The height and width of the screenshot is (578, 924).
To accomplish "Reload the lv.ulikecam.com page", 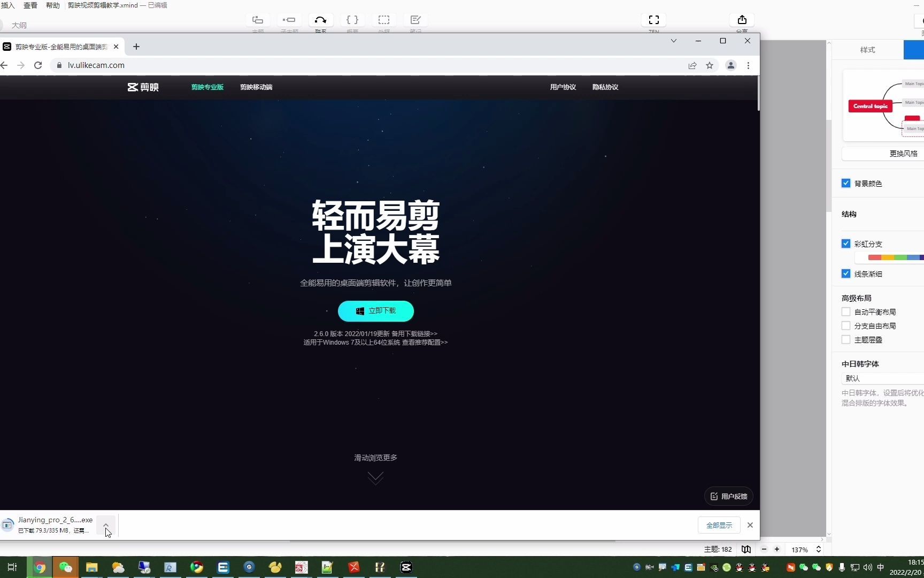I will pos(38,65).
